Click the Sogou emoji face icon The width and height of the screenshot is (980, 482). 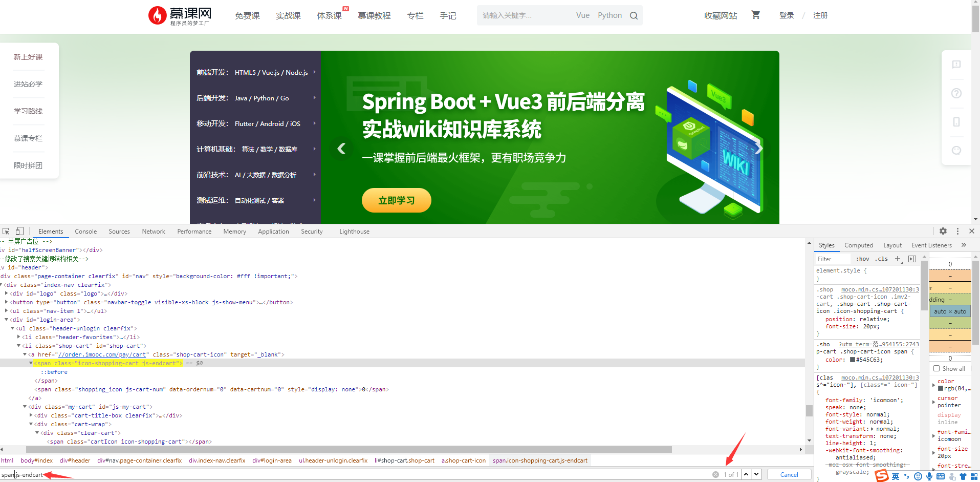click(918, 476)
